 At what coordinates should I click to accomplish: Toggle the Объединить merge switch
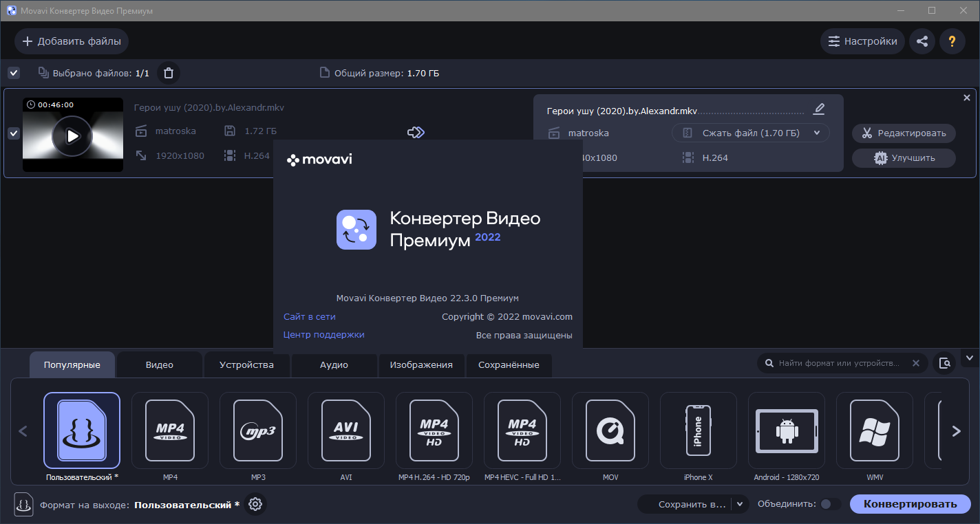830,504
